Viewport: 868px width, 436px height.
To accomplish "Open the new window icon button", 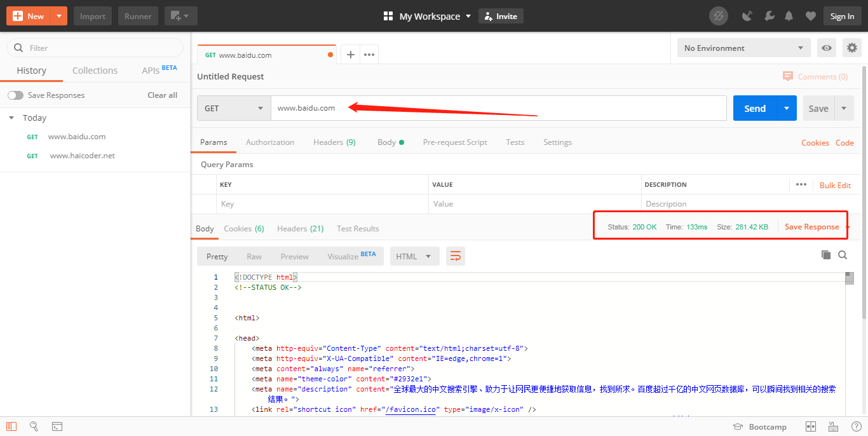I will [181, 16].
